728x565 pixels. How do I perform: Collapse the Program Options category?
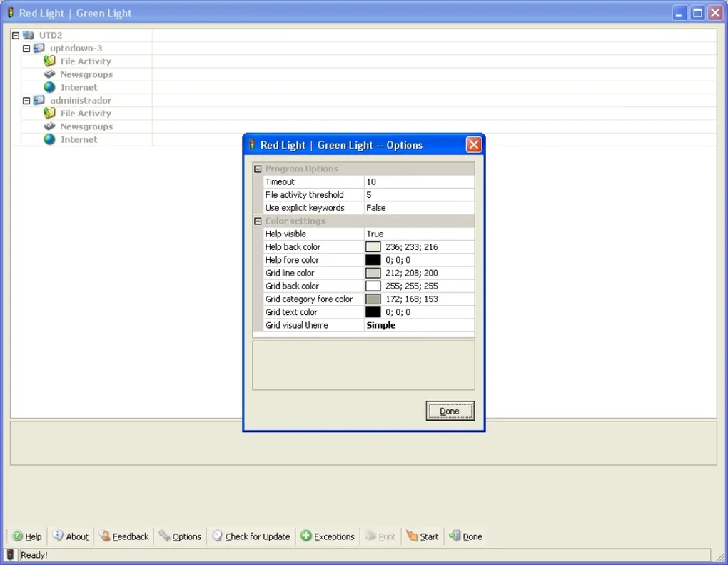pyautogui.click(x=258, y=169)
